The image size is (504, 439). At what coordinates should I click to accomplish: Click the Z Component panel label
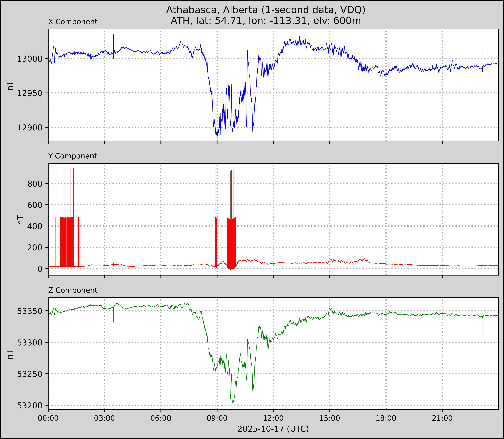coord(73,290)
